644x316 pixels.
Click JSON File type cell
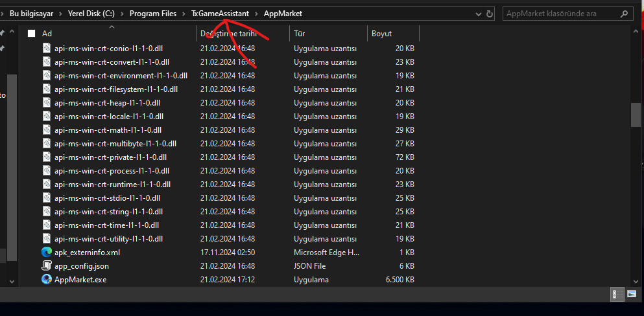(310, 266)
